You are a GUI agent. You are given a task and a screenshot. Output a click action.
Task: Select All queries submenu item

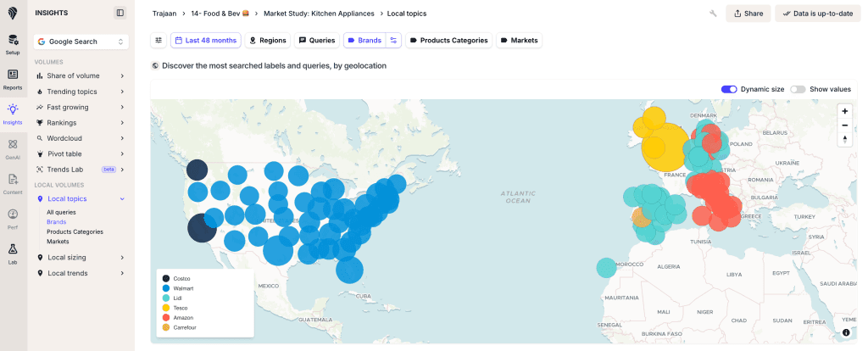(x=61, y=212)
